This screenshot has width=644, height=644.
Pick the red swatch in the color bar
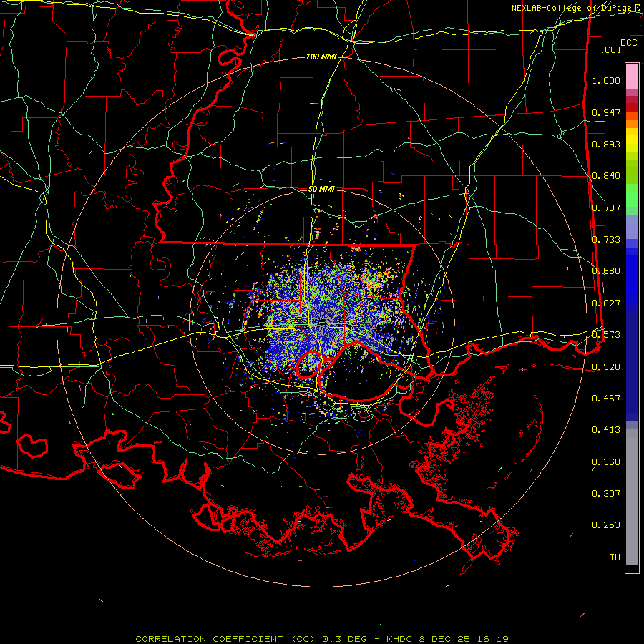click(632, 107)
